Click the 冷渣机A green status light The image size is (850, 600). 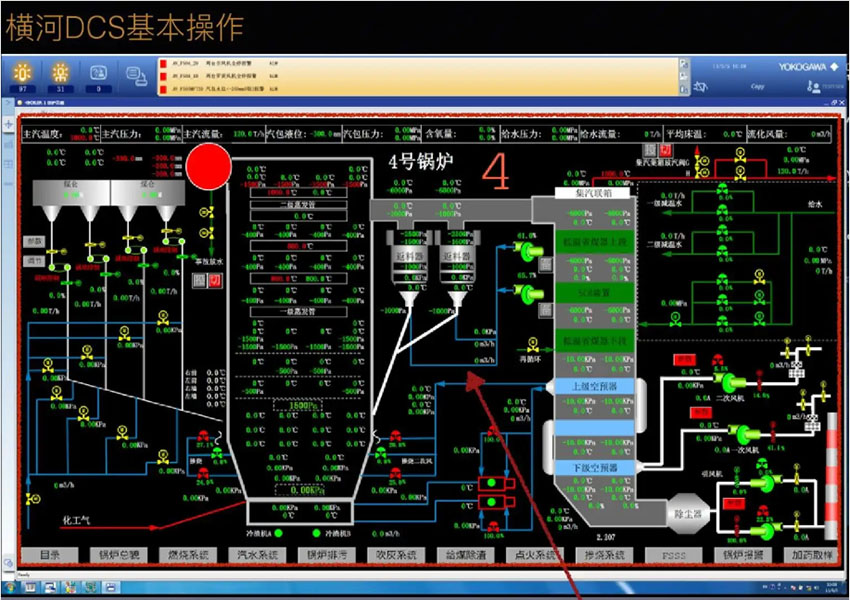tap(278, 533)
